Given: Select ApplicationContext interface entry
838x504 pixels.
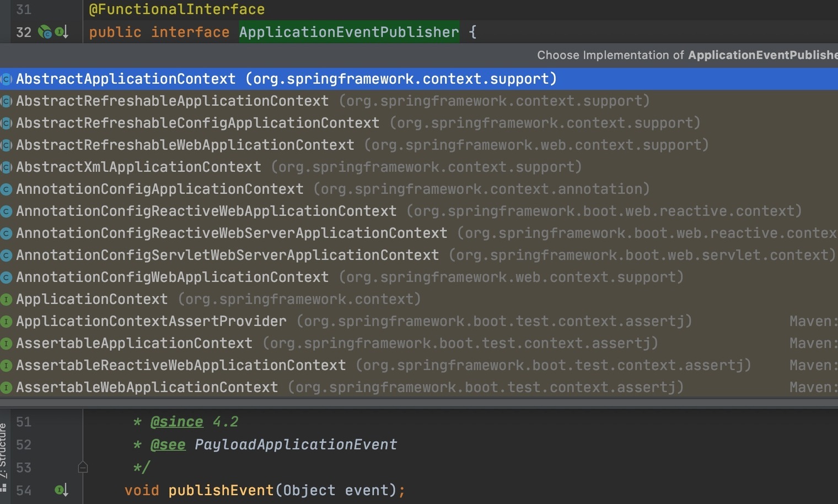Looking at the screenshot, I should [419, 299].
